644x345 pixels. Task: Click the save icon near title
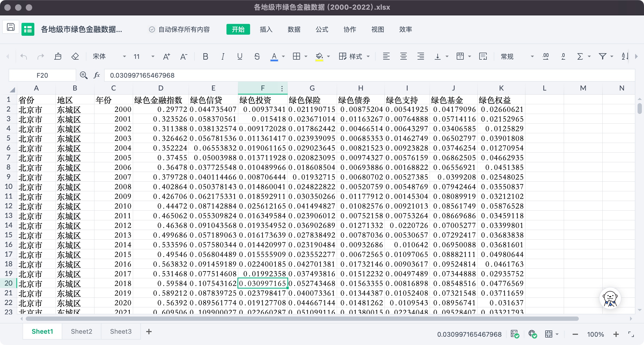(x=11, y=27)
